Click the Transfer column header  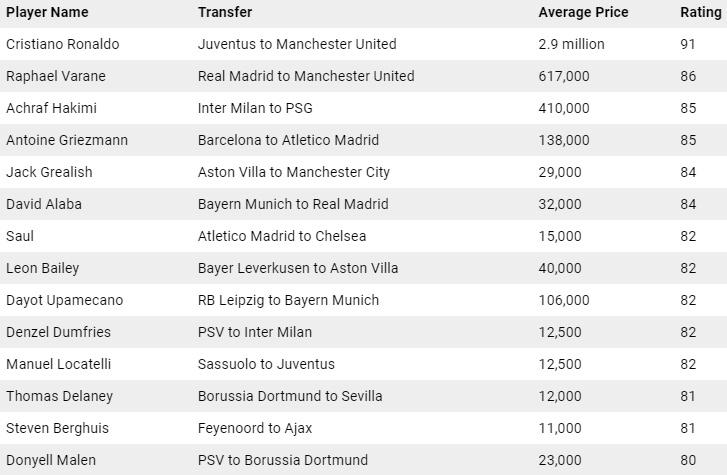tap(225, 12)
